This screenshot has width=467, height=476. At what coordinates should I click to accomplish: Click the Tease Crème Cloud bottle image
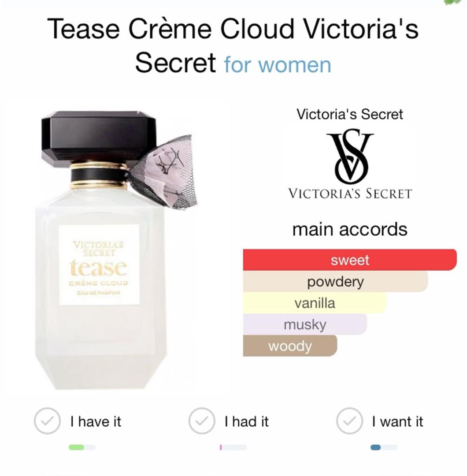[117, 249]
